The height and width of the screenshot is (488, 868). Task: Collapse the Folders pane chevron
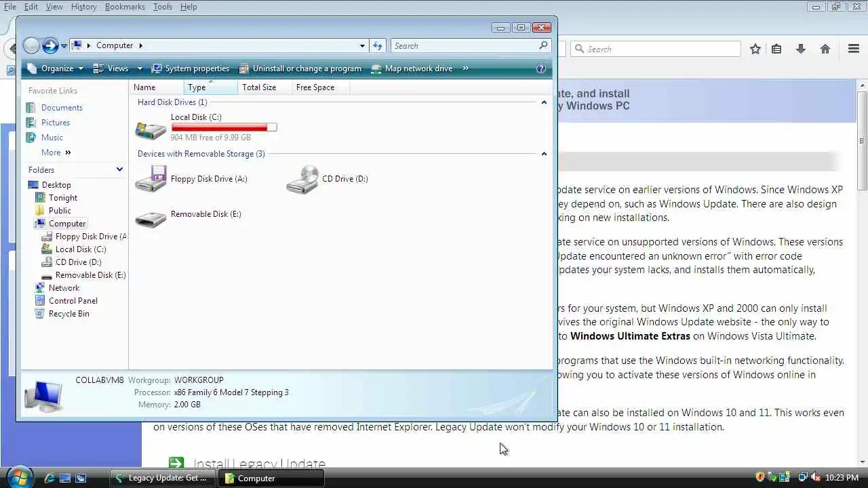tap(119, 169)
